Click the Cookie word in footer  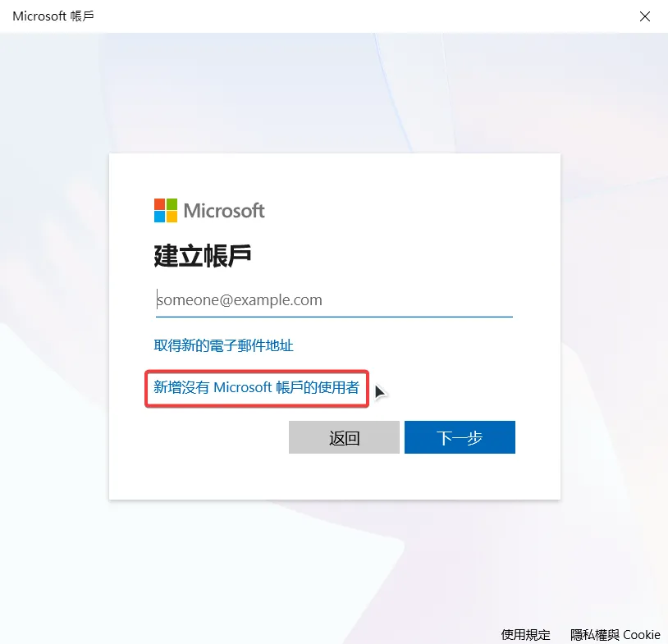point(642,635)
